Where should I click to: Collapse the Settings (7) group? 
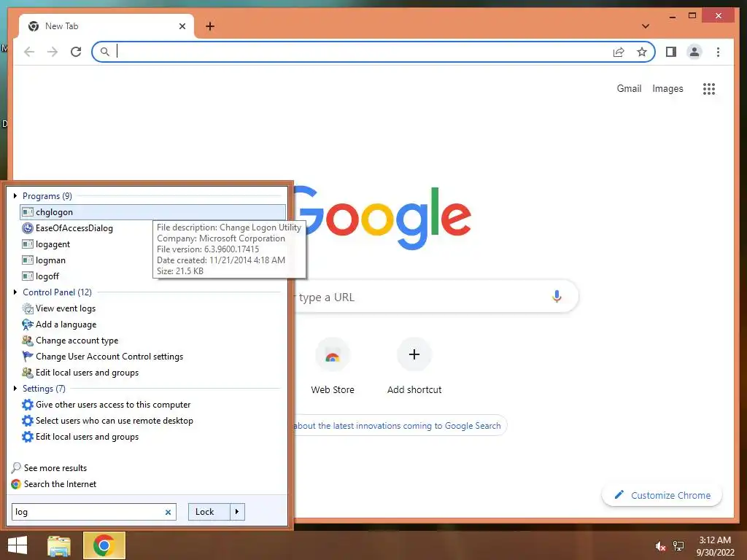(x=15, y=388)
